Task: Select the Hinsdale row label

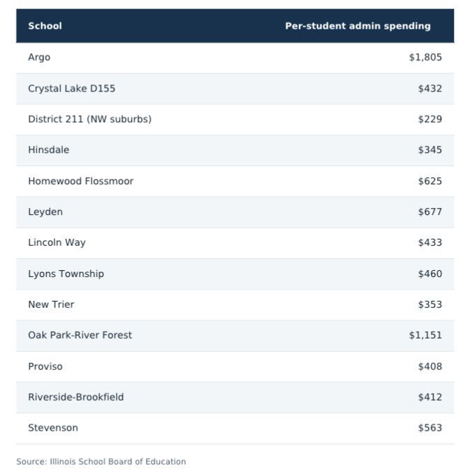Action: pos(49,150)
